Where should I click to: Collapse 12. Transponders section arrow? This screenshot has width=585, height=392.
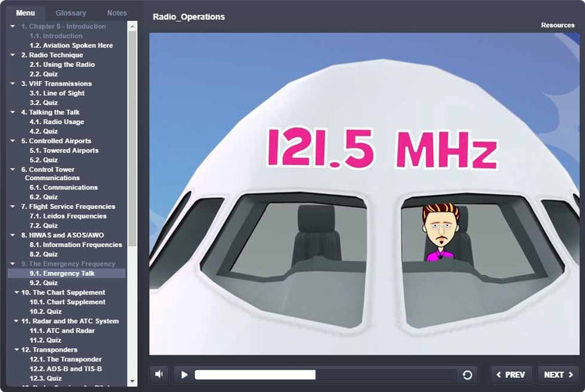(16, 350)
